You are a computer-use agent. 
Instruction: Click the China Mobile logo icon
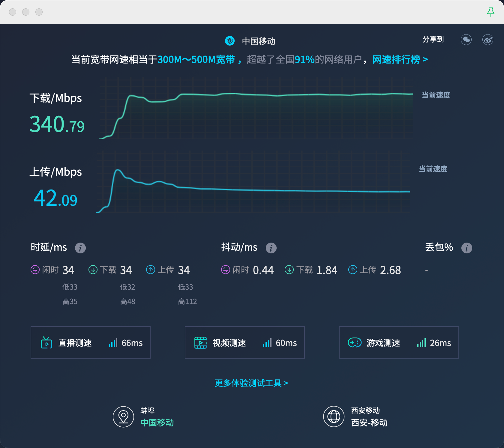click(x=230, y=41)
